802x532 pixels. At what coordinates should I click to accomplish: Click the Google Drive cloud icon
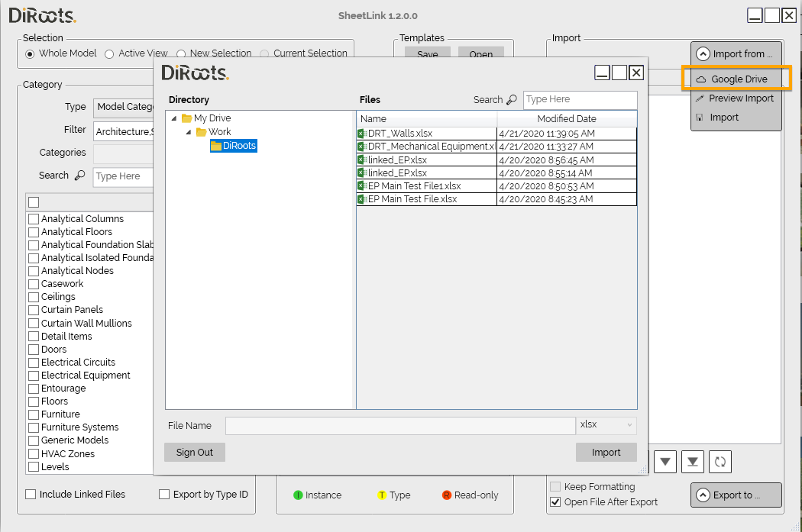click(701, 79)
